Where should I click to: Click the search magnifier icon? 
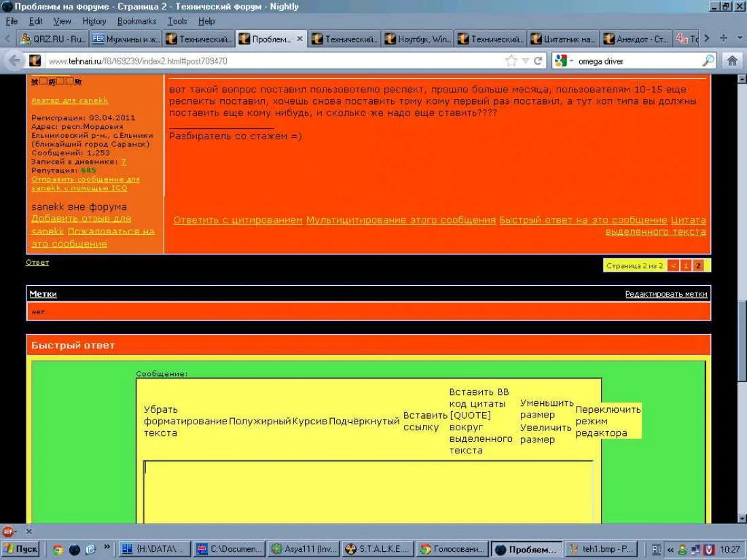pos(708,60)
